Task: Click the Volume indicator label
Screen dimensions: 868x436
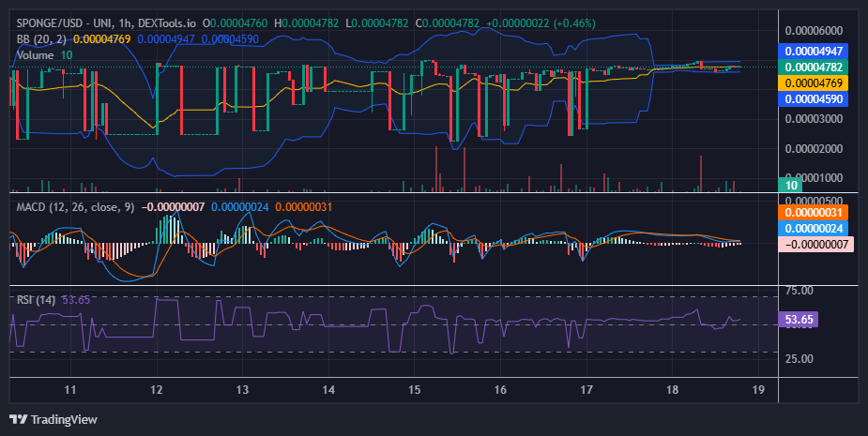Action: (x=36, y=54)
